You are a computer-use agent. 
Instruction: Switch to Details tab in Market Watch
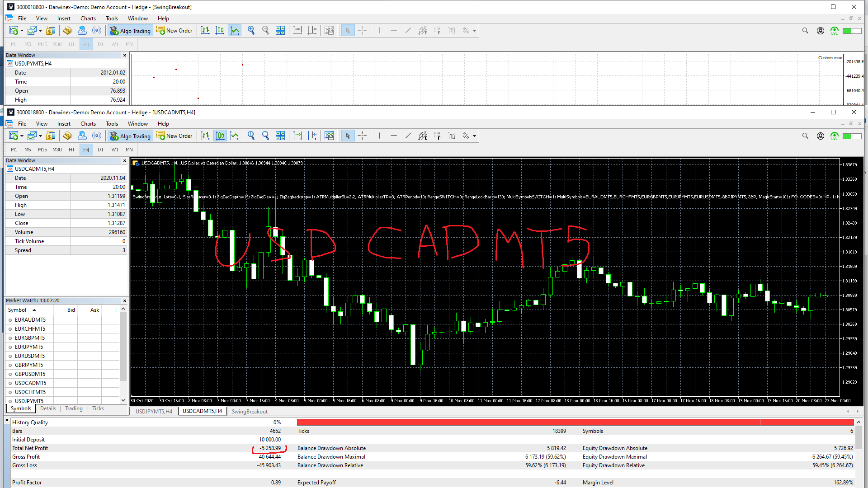tap(48, 408)
